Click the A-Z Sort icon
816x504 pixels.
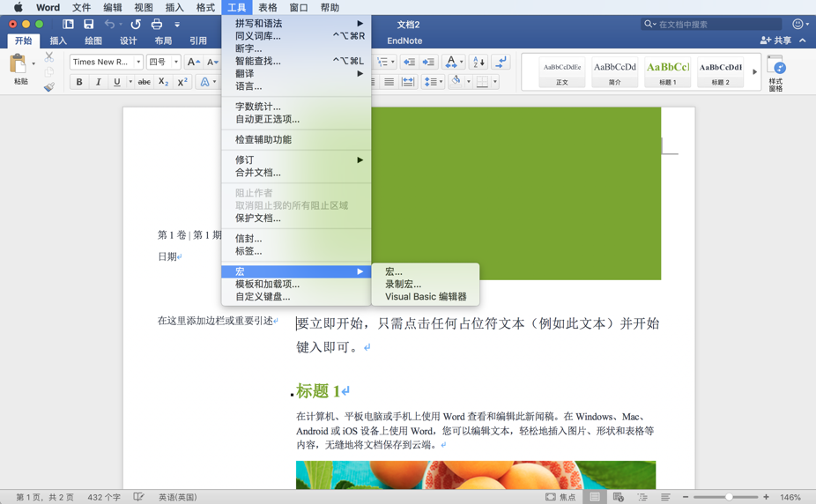(478, 62)
